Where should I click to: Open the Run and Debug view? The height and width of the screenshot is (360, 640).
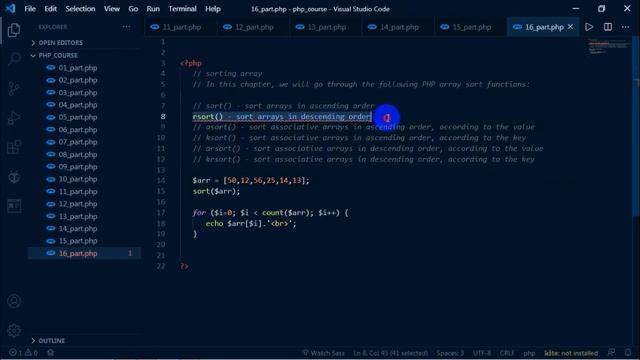click(x=14, y=118)
